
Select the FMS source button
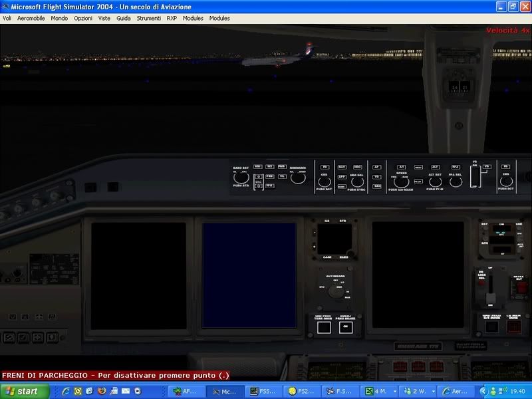pos(281,167)
